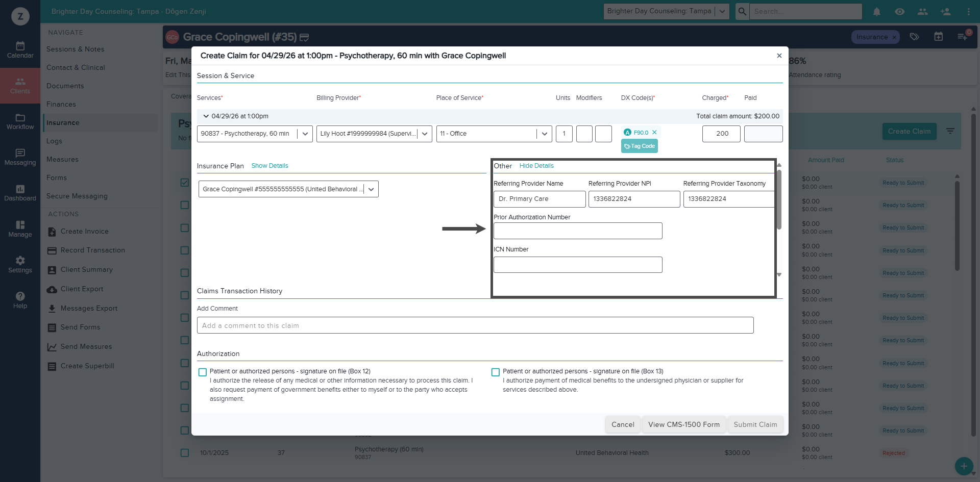Screen dimensions: 980x482
Task: Click the Z account avatar
Action: pyautogui.click(x=20, y=16)
